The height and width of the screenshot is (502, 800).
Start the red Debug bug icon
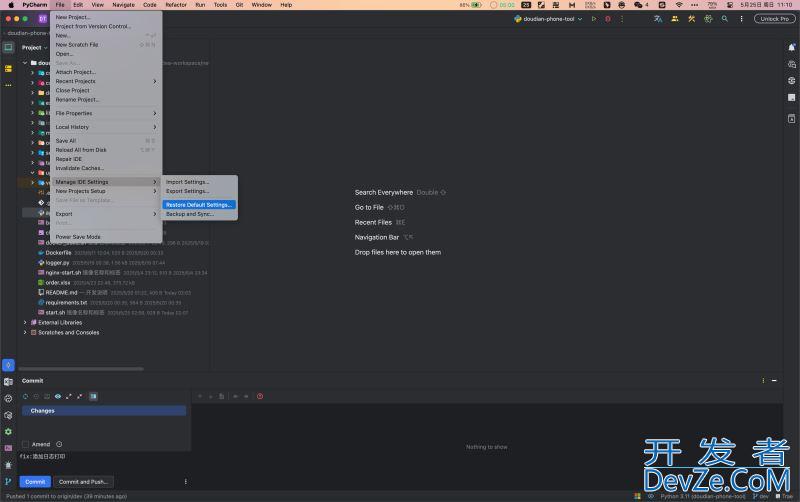(608, 19)
